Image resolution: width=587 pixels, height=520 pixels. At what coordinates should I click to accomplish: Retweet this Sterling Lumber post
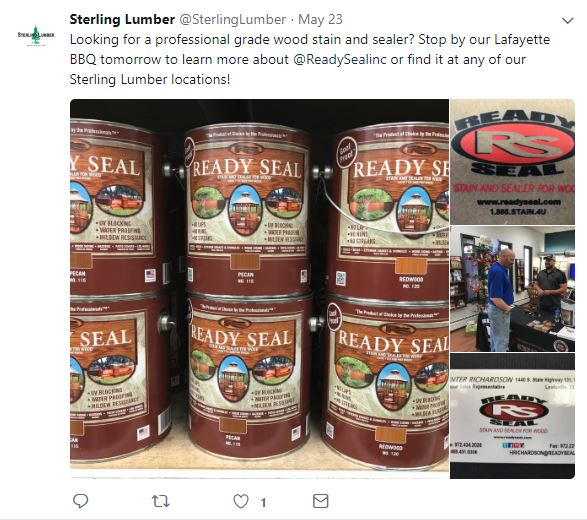[161, 501]
